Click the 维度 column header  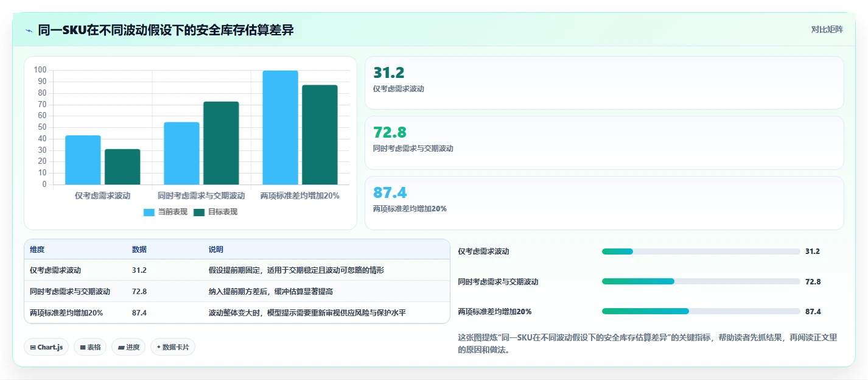37,250
